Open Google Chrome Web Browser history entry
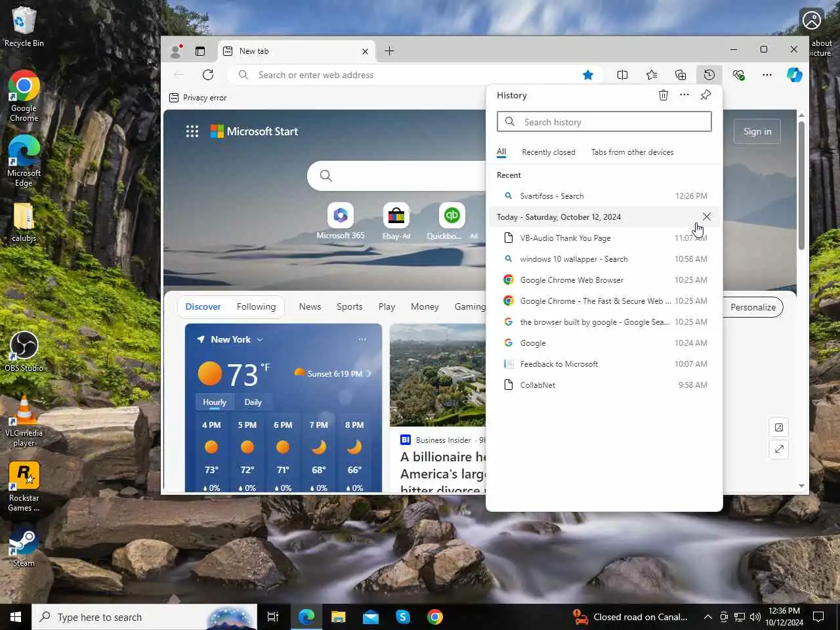The width and height of the screenshot is (840, 630). (604, 280)
